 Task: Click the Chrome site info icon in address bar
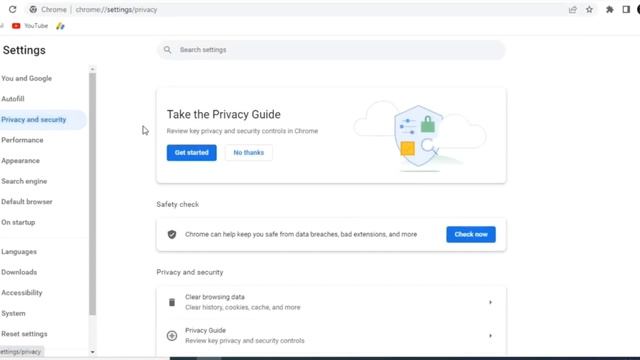(33, 9)
